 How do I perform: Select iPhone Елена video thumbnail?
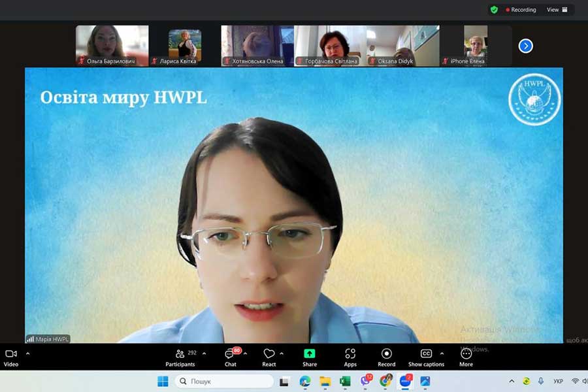(x=476, y=46)
